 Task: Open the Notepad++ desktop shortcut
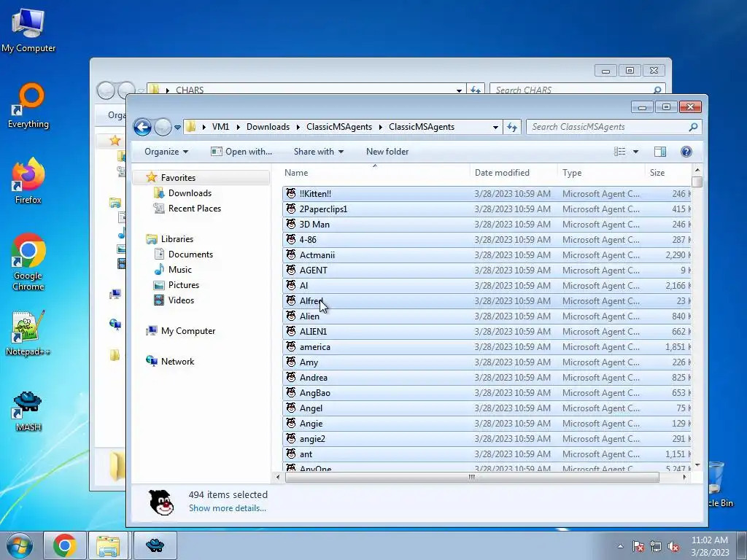[28, 333]
